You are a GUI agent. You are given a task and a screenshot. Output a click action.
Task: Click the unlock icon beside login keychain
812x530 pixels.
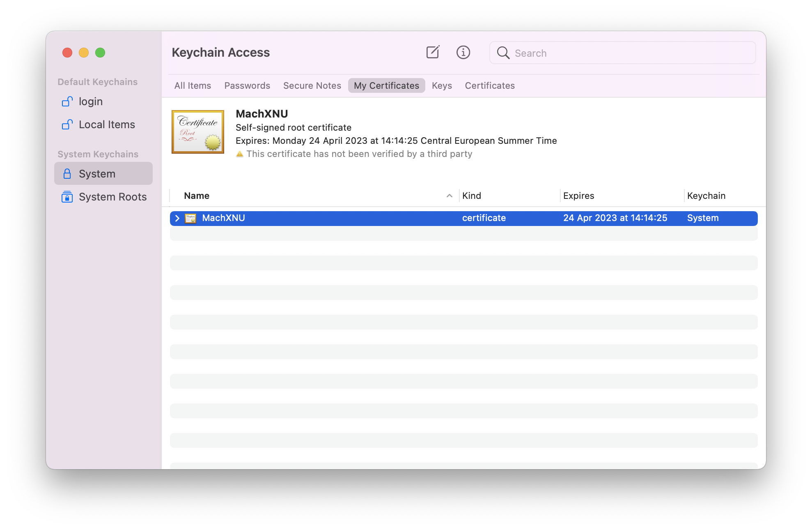[67, 101]
